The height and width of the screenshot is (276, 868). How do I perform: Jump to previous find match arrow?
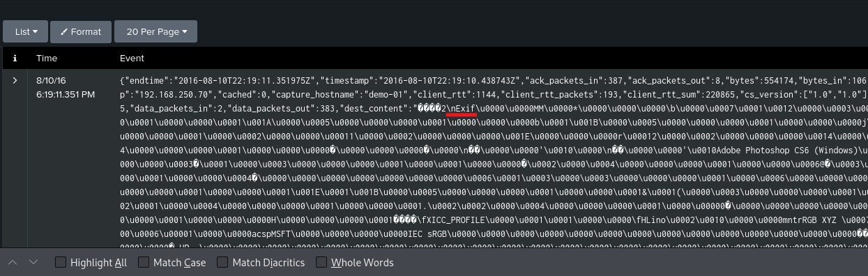coord(13,262)
